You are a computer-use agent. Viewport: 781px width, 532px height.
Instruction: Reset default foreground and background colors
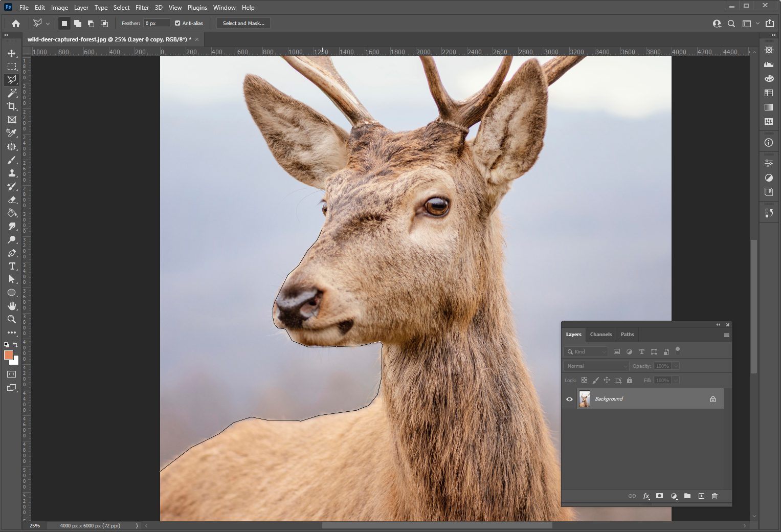[6, 345]
